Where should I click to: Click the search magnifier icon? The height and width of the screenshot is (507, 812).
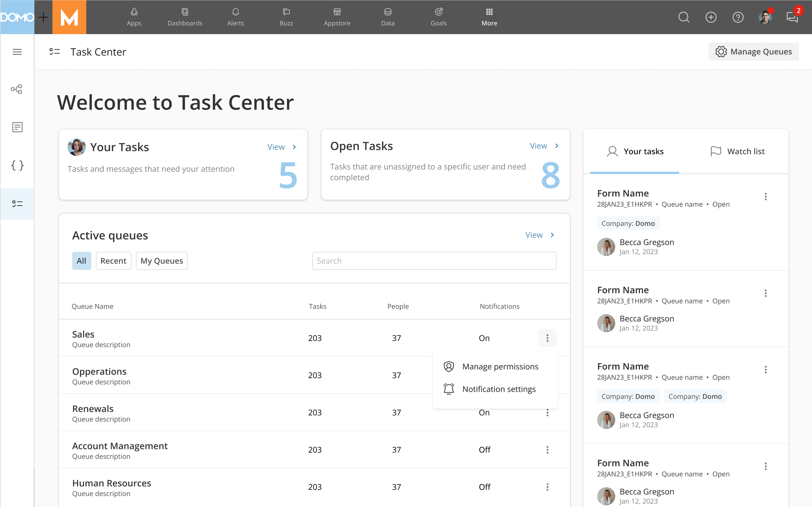click(x=684, y=17)
